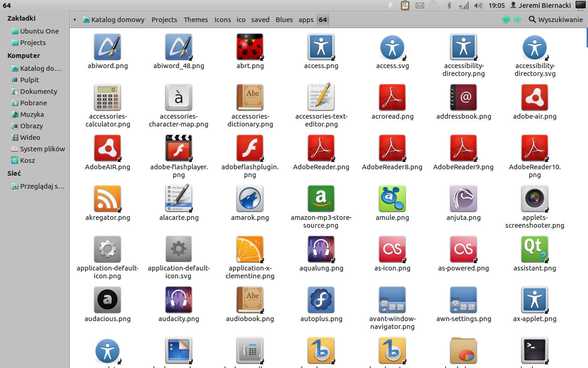
Task: Navigate to Icons breadcrumb
Action: tap(222, 20)
